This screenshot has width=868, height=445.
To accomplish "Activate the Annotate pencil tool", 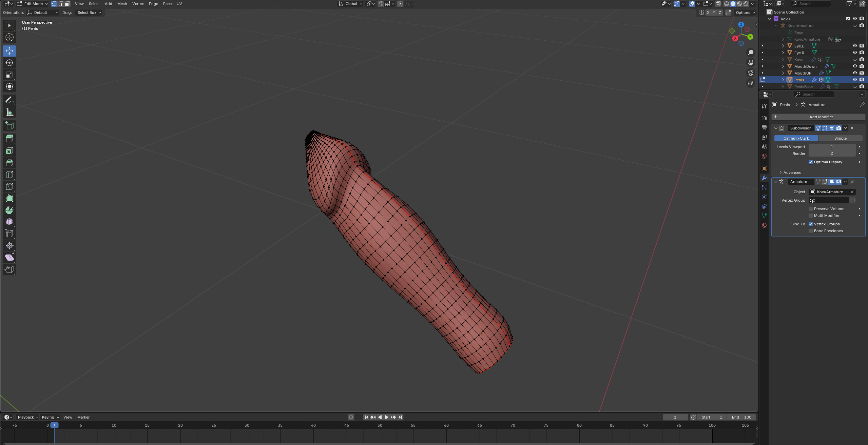I will click(x=9, y=100).
